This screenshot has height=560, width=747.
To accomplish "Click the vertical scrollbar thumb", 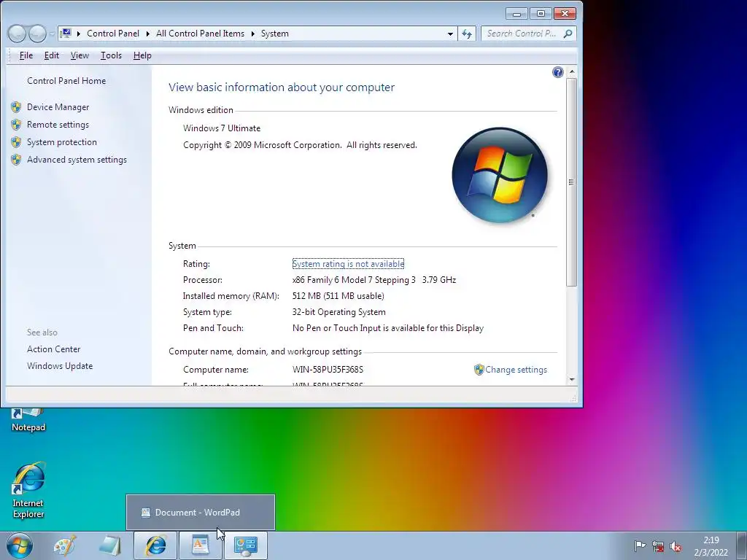I will coord(572,182).
